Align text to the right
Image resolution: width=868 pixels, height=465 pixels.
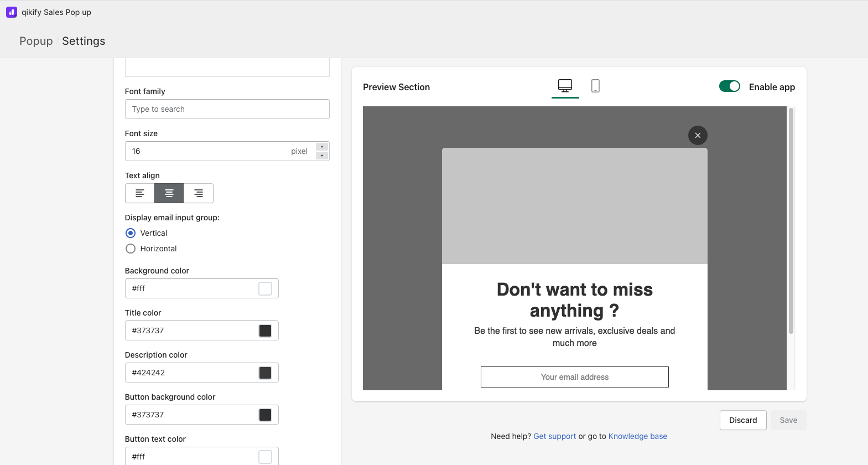coord(199,193)
